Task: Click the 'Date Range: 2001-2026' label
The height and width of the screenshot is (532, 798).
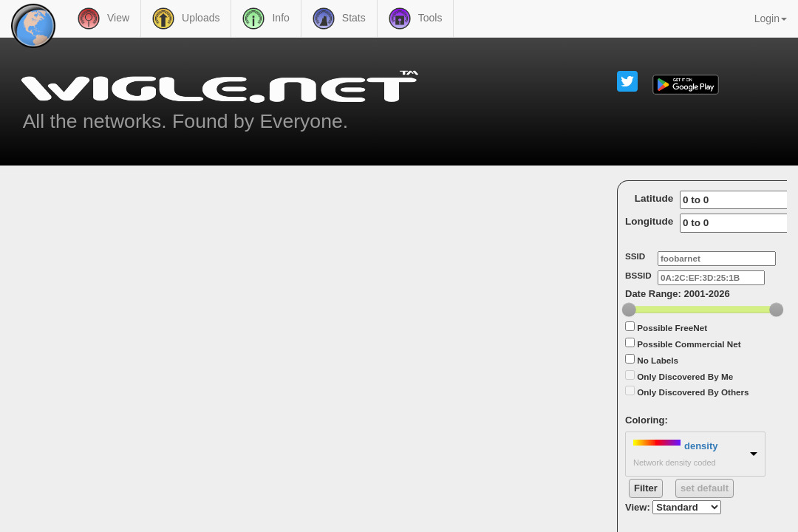Action: point(678,294)
